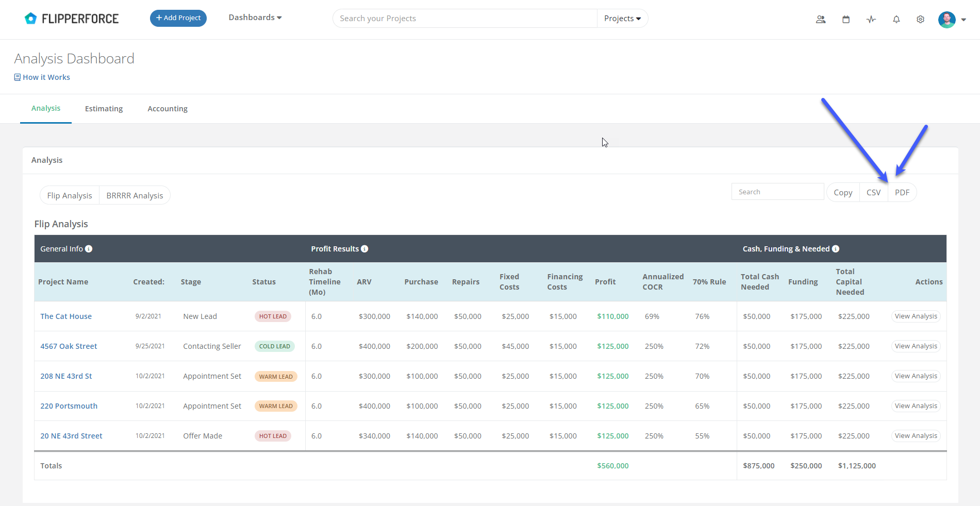
Task: Click the Offer Made stage cell
Action: click(203, 436)
